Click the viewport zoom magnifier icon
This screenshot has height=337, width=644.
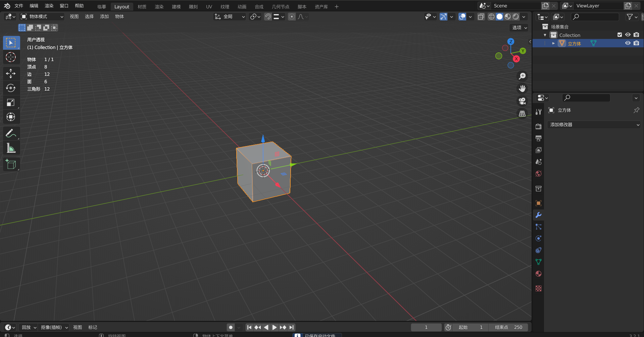522,76
